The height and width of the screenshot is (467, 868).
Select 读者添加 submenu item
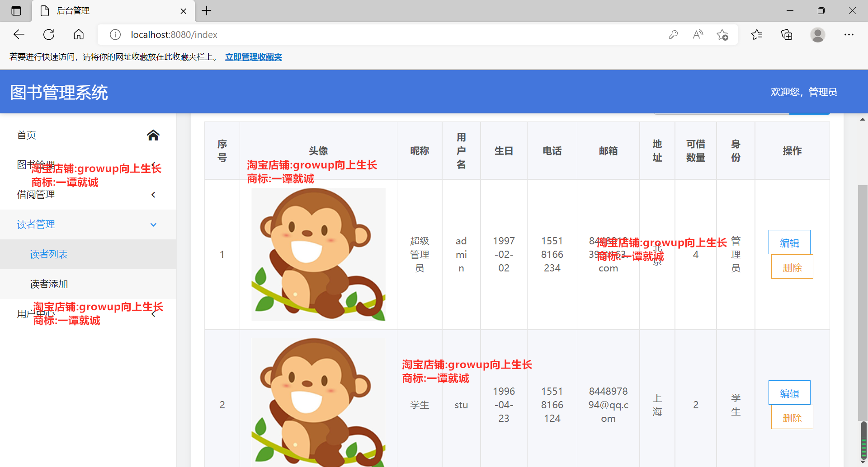[88, 284]
